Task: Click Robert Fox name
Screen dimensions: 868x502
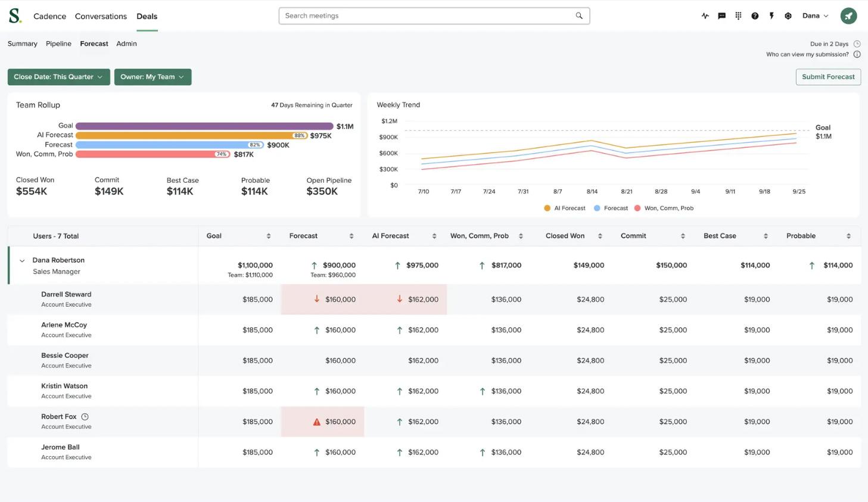Action: point(58,417)
